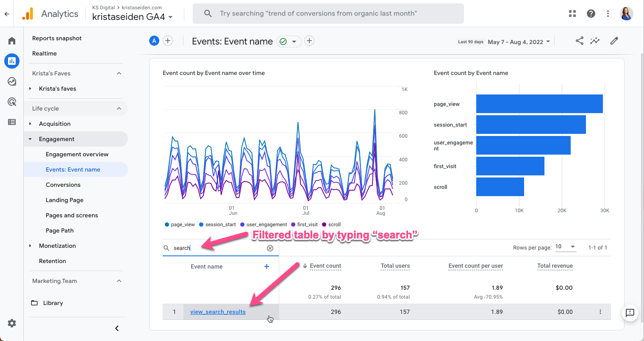Expand the Krista's faves tree item

point(30,89)
